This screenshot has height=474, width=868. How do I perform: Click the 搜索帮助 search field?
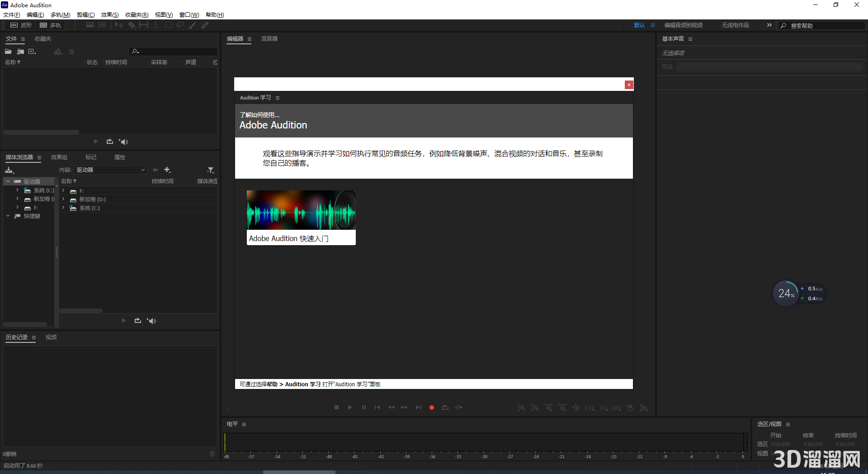coord(823,25)
